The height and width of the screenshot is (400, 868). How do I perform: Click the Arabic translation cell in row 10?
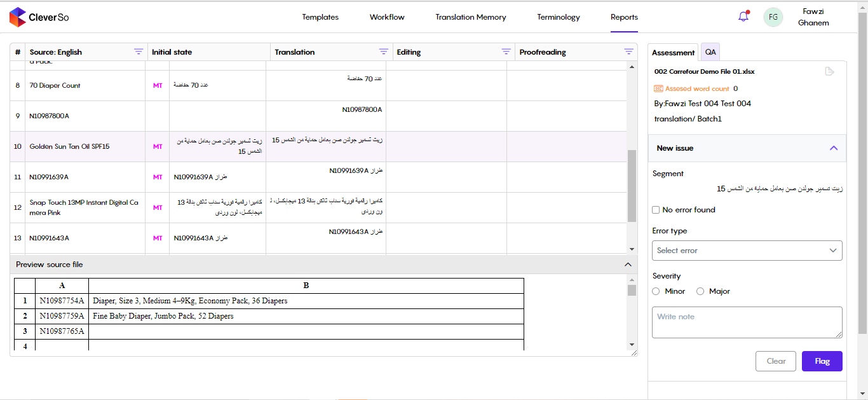[326, 147]
